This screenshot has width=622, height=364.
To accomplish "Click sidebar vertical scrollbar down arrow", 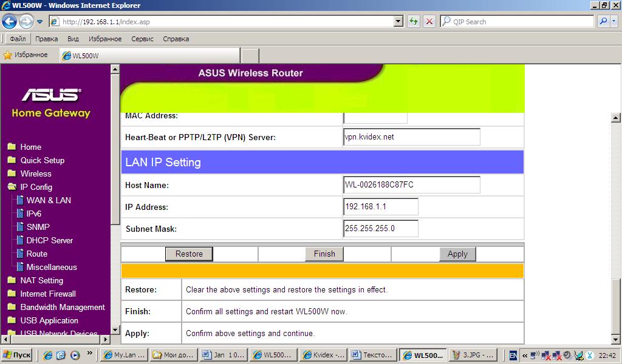I will [115, 329].
